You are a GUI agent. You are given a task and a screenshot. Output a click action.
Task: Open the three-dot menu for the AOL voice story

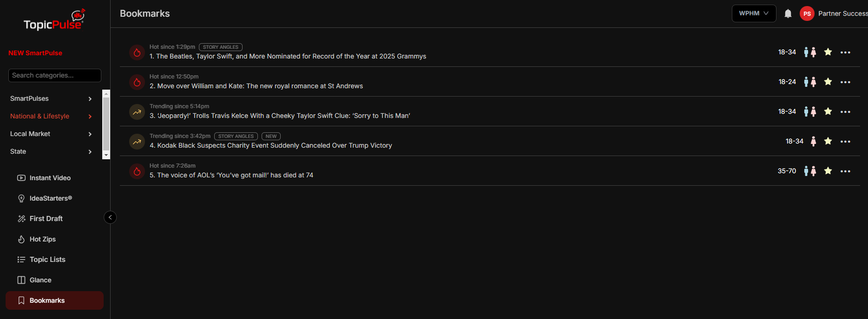tap(845, 171)
